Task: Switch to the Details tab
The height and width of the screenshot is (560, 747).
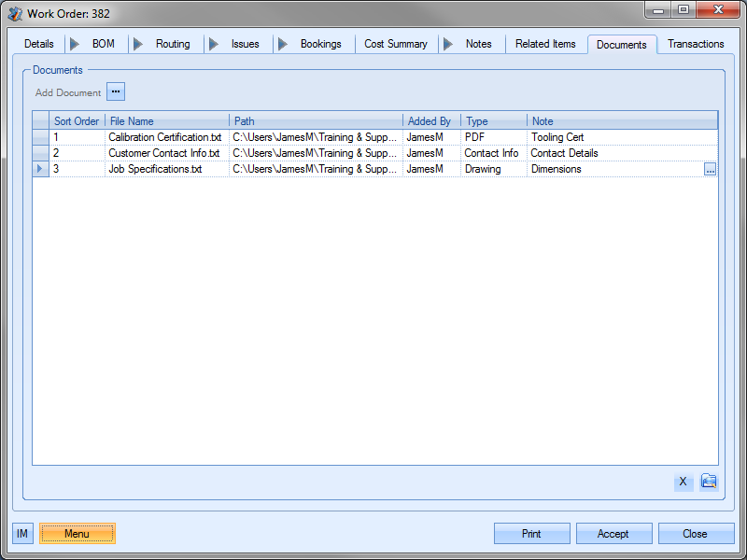Action: point(39,44)
